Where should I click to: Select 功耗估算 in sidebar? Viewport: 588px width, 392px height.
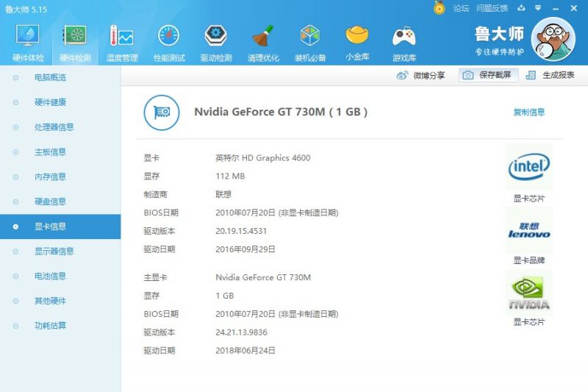point(60,326)
